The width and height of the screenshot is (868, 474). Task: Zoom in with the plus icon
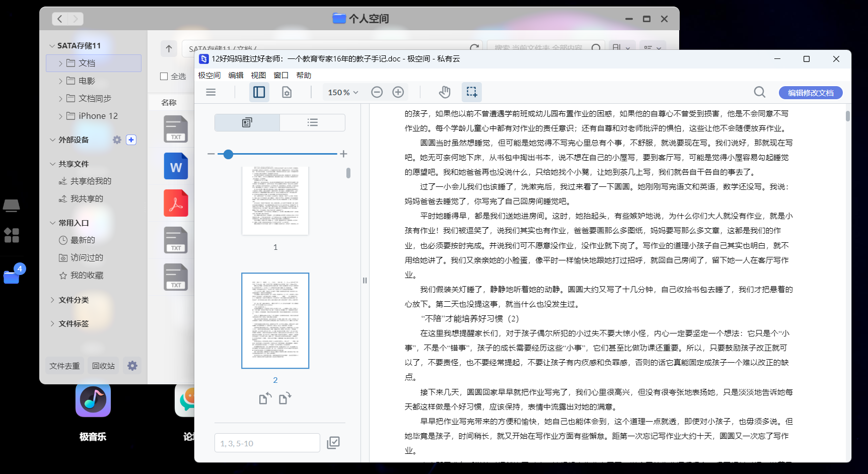pyautogui.click(x=398, y=92)
